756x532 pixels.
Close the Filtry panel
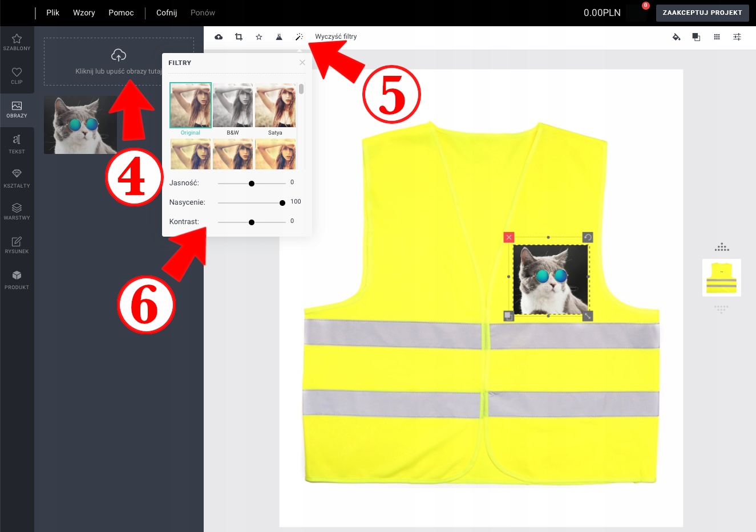(x=302, y=63)
